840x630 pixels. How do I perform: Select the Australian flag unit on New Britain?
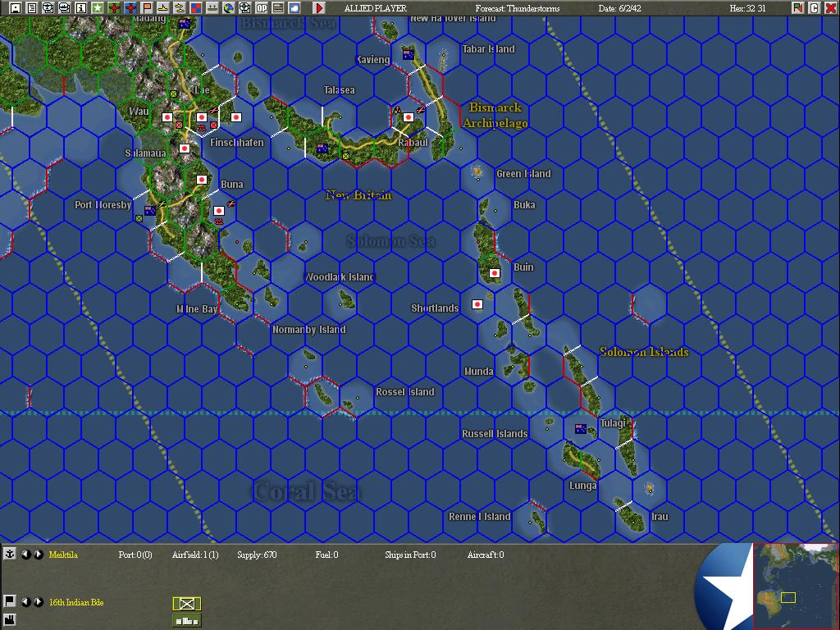322,148
